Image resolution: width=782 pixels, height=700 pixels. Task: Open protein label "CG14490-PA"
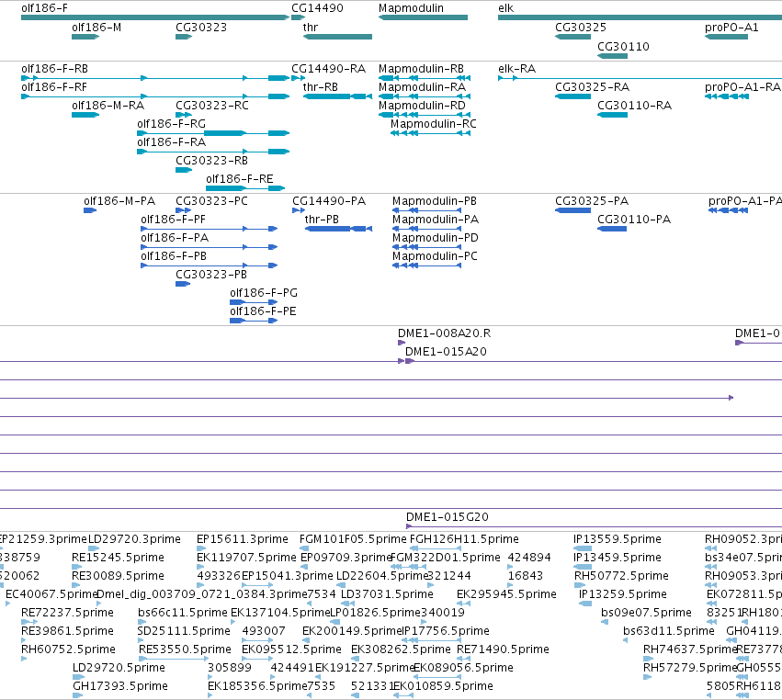[329, 201]
